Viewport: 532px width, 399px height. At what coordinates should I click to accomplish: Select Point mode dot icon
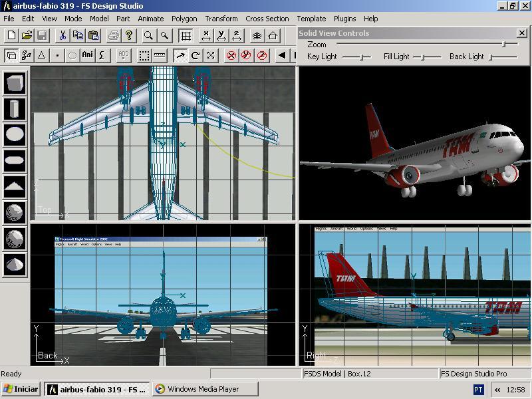[x=57, y=55]
